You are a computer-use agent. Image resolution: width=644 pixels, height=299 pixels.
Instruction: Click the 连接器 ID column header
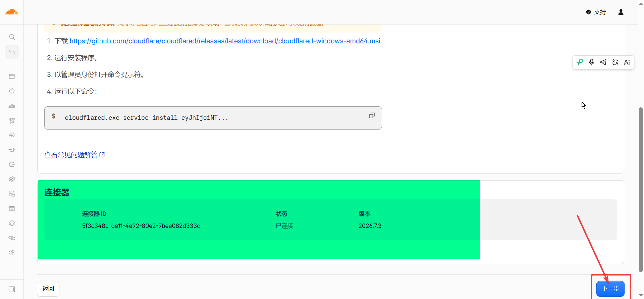coord(94,214)
